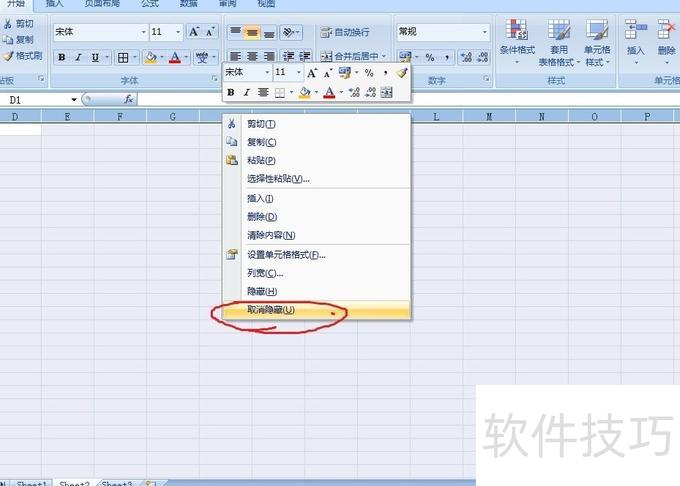Viewport: 680px width, 486px height.
Task: Open the number format dropdown (常规)
Action: click(484, 32)
